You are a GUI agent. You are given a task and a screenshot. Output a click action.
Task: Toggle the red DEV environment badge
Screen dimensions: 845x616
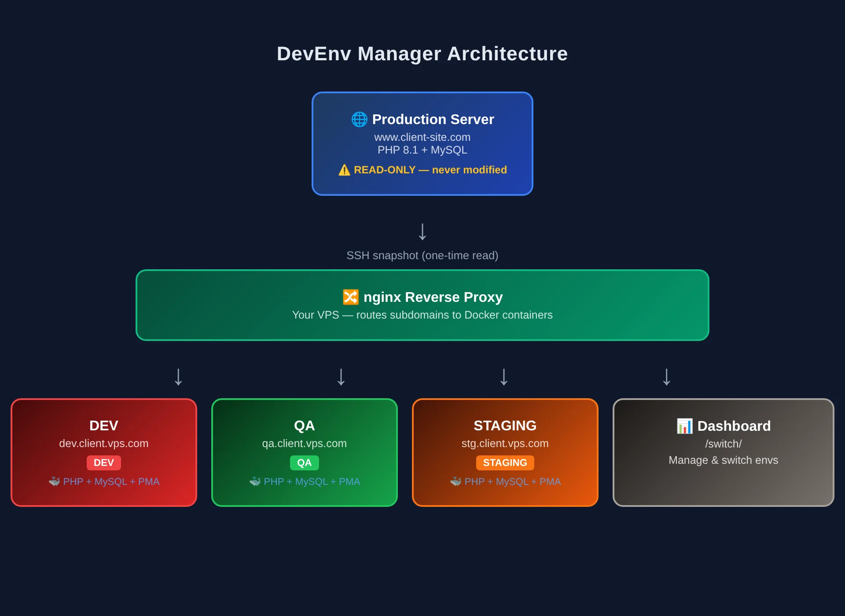pyautogui.click(x=103, y=462)
